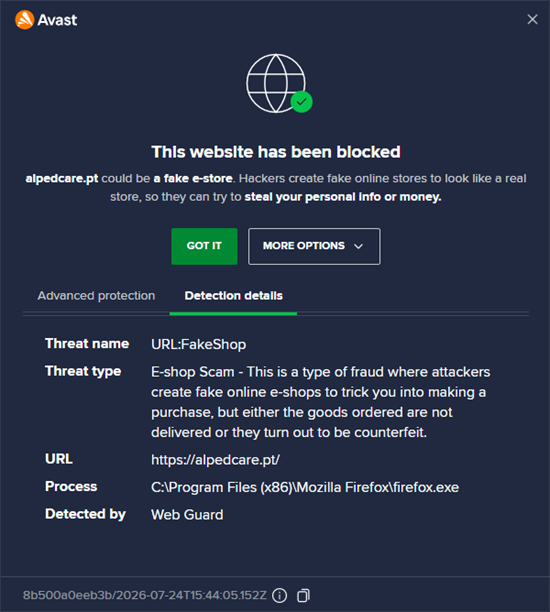Close the Avast alert window
This screenshot has width=550, height=612.
pos(532,19)
